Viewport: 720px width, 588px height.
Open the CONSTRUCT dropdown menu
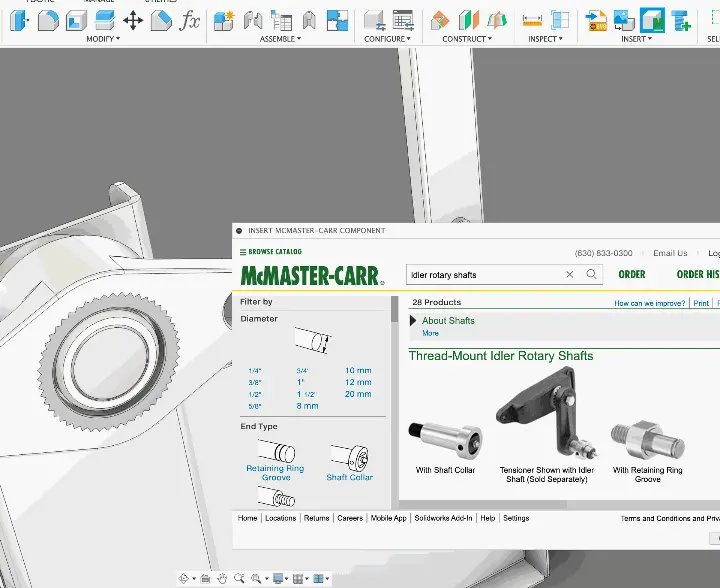pyautogui.click(x=467, y=39)
